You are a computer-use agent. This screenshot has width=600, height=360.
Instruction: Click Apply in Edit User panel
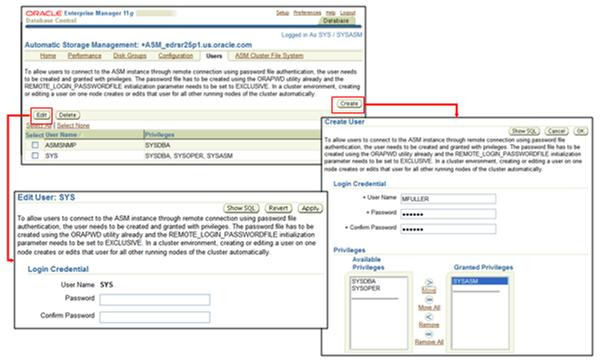point(310,208)
